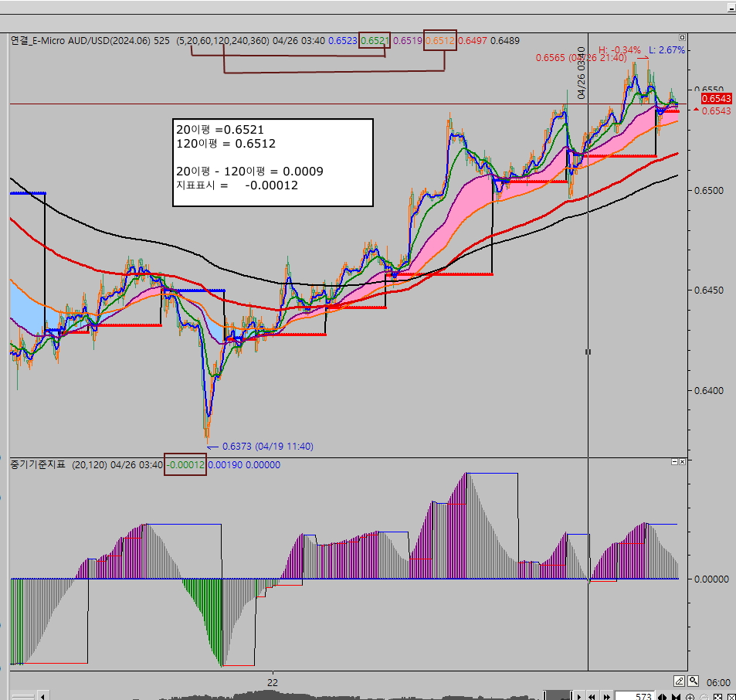Click the magnifier search icon
The width and height of the screenshot is (736, 700).
[694, 681]
